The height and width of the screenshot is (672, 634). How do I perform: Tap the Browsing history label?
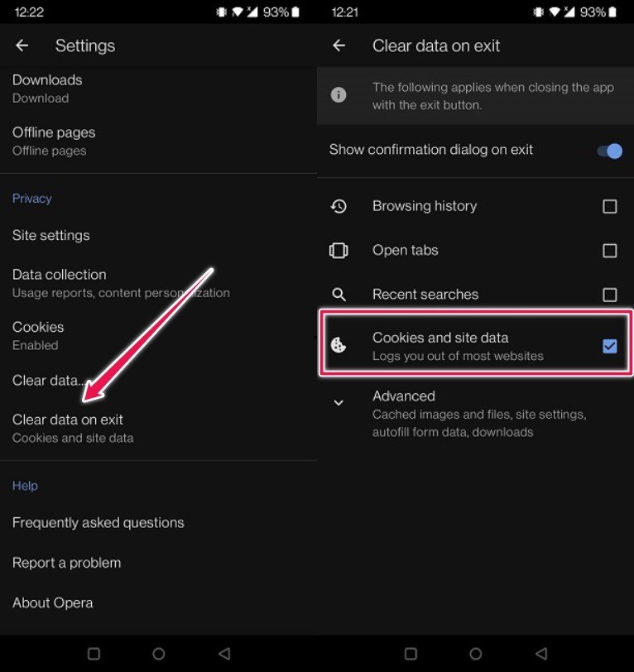click(x=425, y=206)
